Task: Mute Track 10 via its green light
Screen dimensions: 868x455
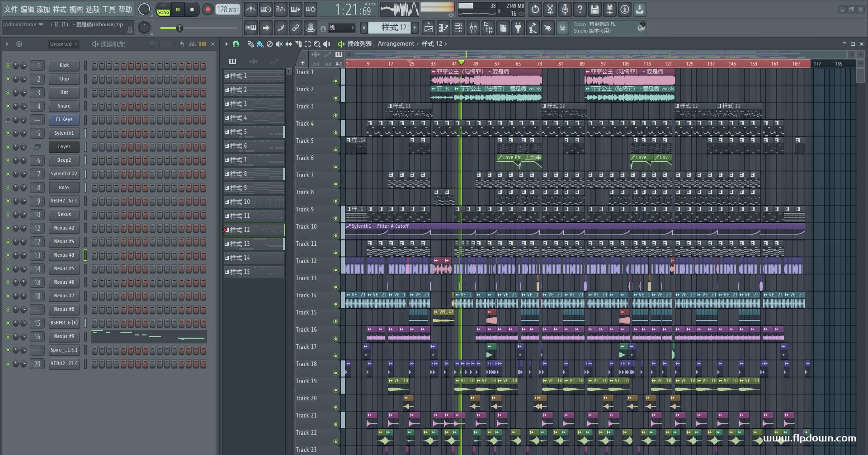Action: [335, 235]
